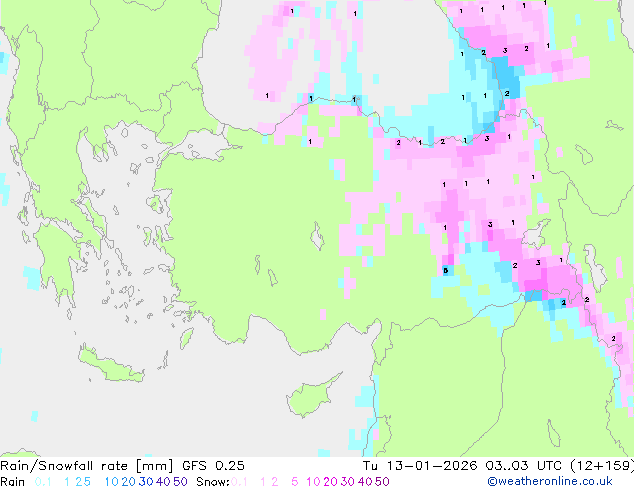This screenshot has height=490, width=634.
Task: Select the 0.1 value in Snow legend
Action: tap(239, 482)
